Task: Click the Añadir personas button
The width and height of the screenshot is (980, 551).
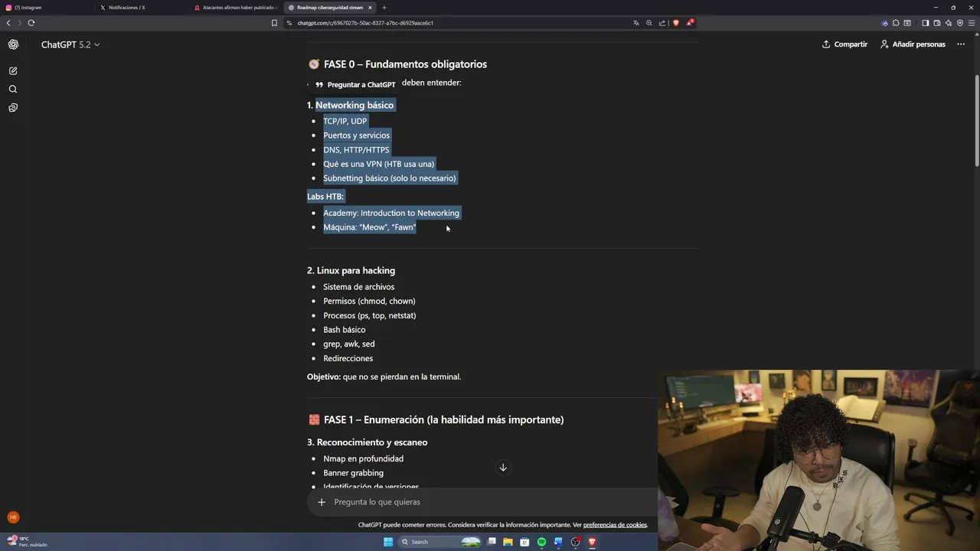Action: point(913,44)
